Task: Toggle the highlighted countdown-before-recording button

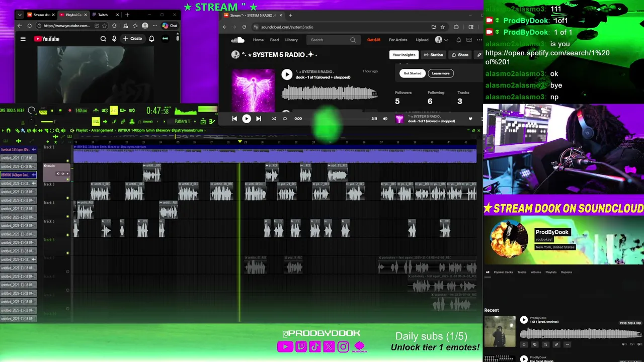Action: pyautogui.click(x=114, y=111)
